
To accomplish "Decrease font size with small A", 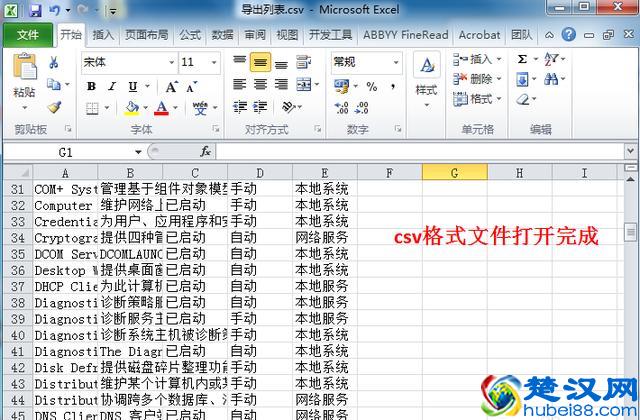I will [x=191, y=87].
